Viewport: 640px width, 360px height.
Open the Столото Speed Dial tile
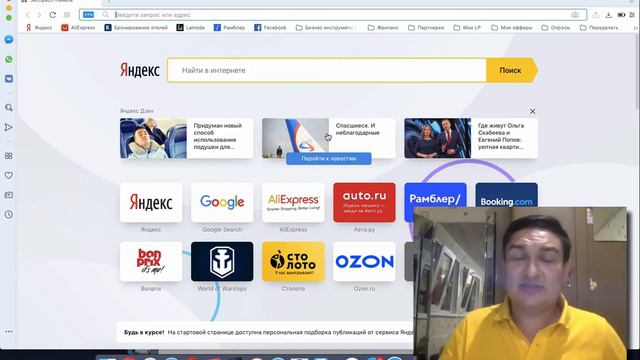click(293, 262)
